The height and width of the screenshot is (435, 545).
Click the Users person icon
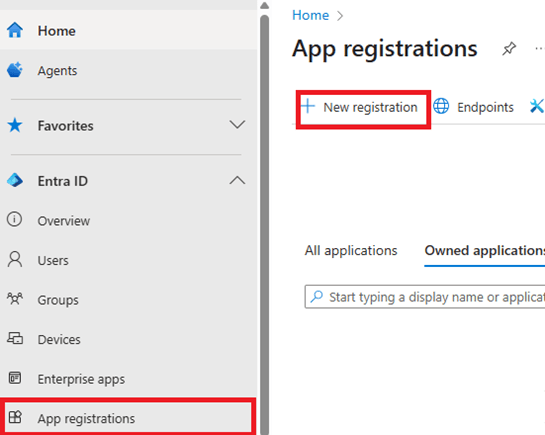[x=15, y=260]
